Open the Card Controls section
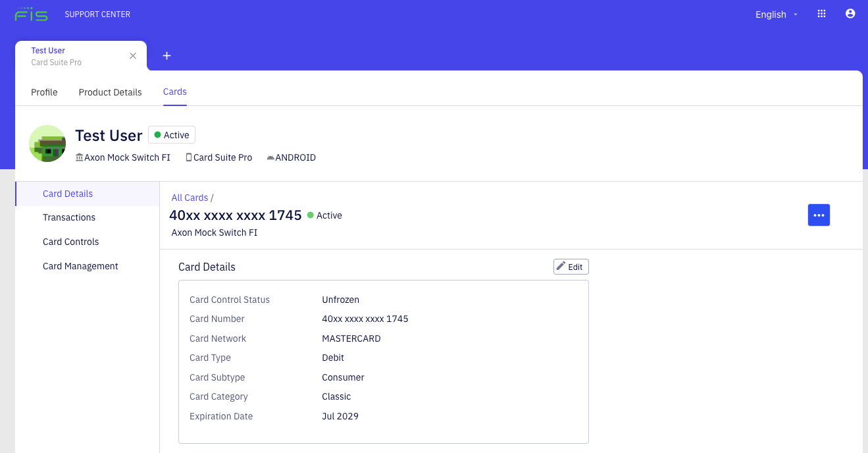The width and height of the screenshot is (868, 453). click(70, 242)
